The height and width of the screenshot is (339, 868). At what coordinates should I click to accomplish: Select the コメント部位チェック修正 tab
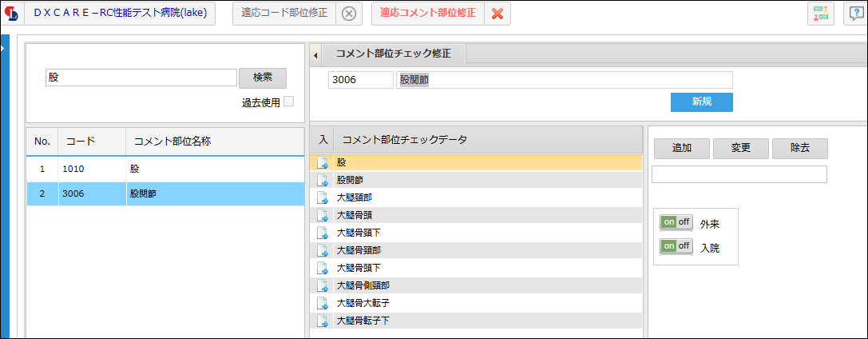coord(394,54)
